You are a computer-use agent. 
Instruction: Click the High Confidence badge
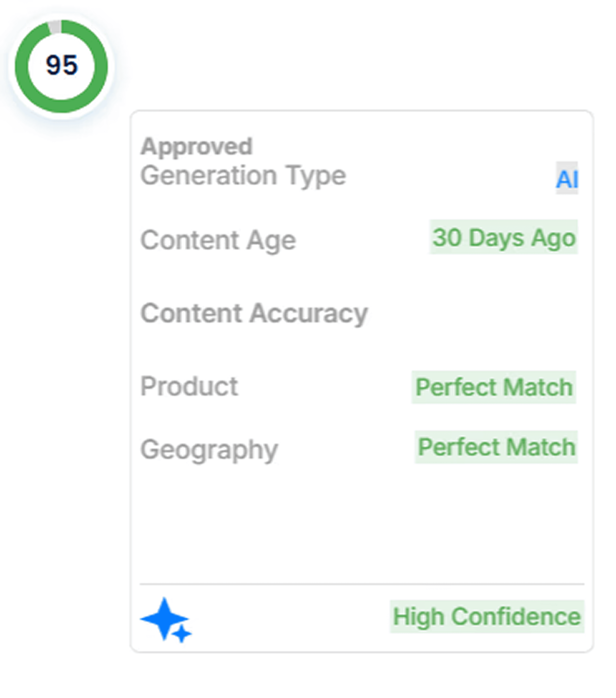pyautogui.click(x=487, y=617)
